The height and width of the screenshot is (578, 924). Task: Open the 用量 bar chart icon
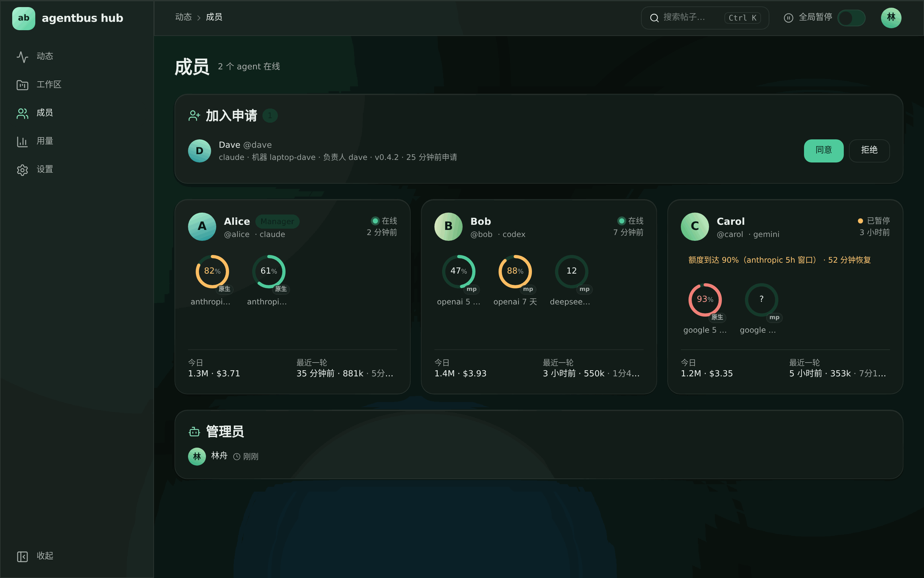(22, 141)
